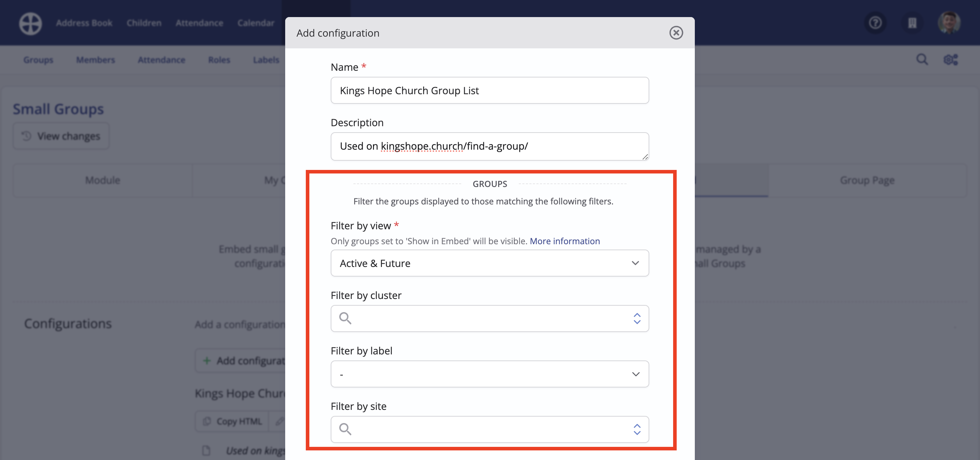
Task: Open Address Book in top navigation
Action: click(84, 23)
